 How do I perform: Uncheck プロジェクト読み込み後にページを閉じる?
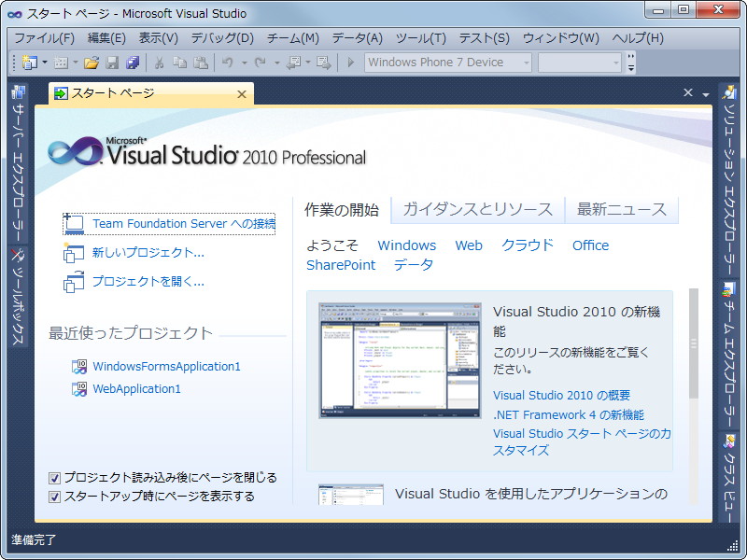[55, 477]
